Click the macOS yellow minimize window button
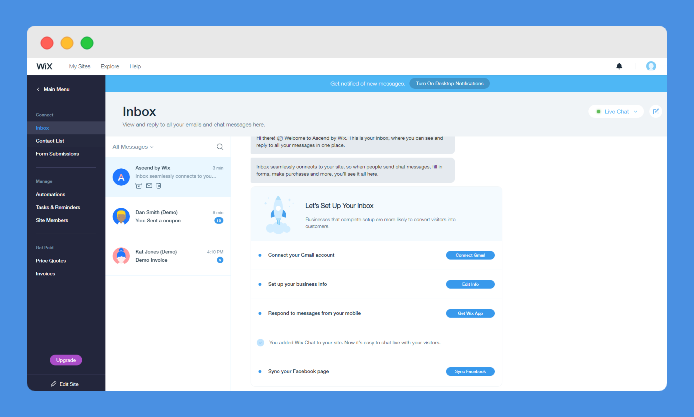The image size is (694, 417). [67, 43]
